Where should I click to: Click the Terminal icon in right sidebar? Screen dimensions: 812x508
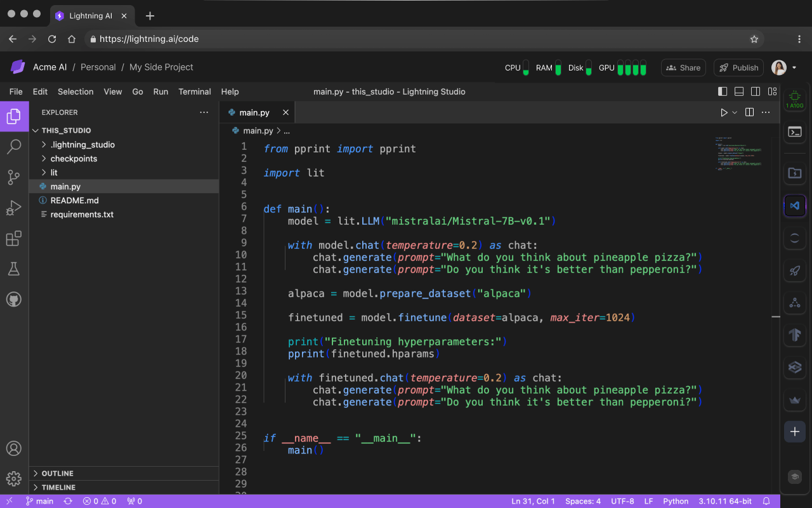pyautogui.click(x=794, y=132)
